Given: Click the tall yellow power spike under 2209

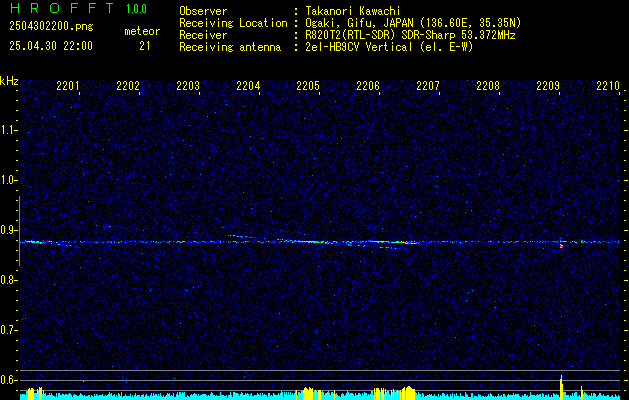Looking at the screenshot, I should 561,387.
